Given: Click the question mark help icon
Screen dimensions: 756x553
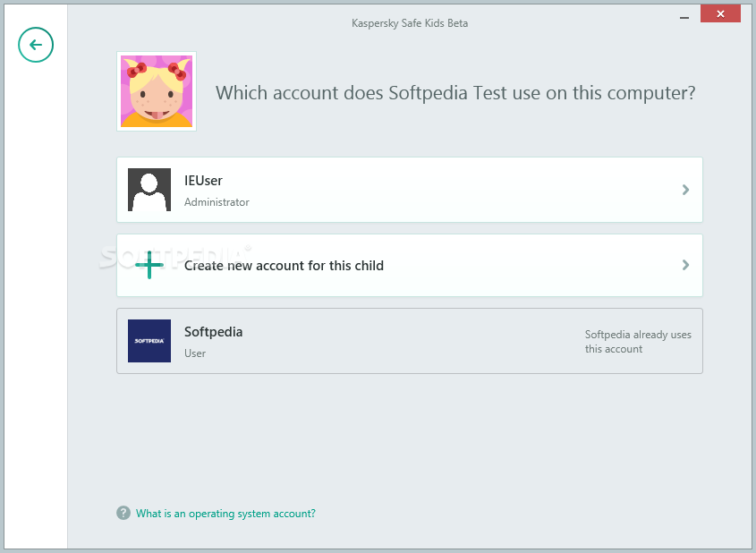Looking at the screenshot, I should pos(123,513).
